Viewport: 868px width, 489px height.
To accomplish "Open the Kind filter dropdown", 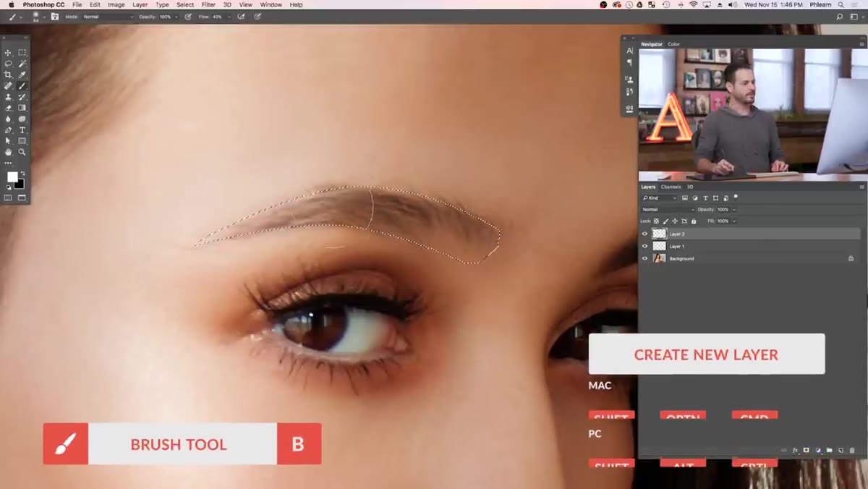I will [660, 197].
